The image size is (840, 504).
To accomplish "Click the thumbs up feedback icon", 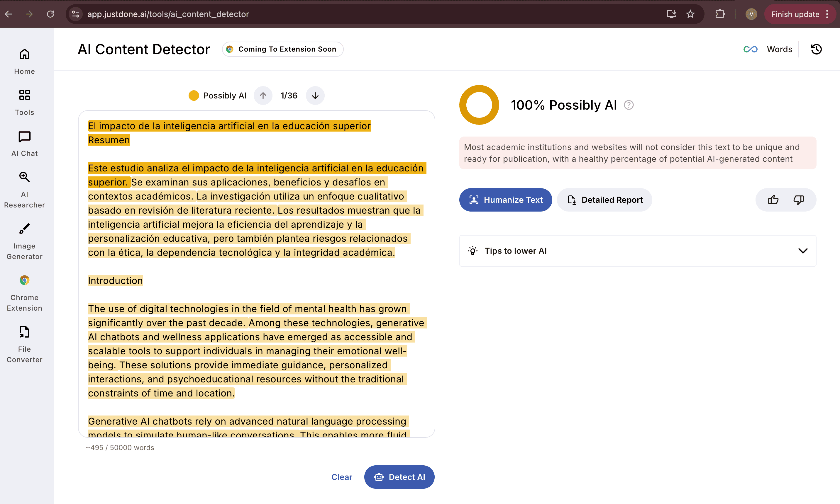I will tap(773, 200).
